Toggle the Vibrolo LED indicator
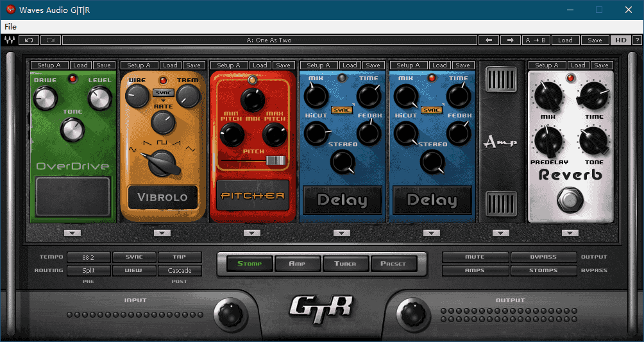 pos(163,80)
